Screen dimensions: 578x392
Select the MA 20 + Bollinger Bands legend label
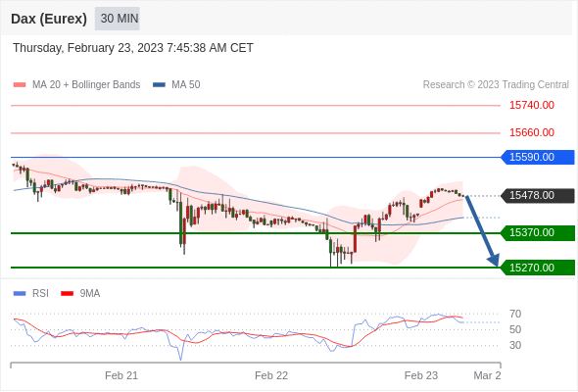(x=86, y=85)
